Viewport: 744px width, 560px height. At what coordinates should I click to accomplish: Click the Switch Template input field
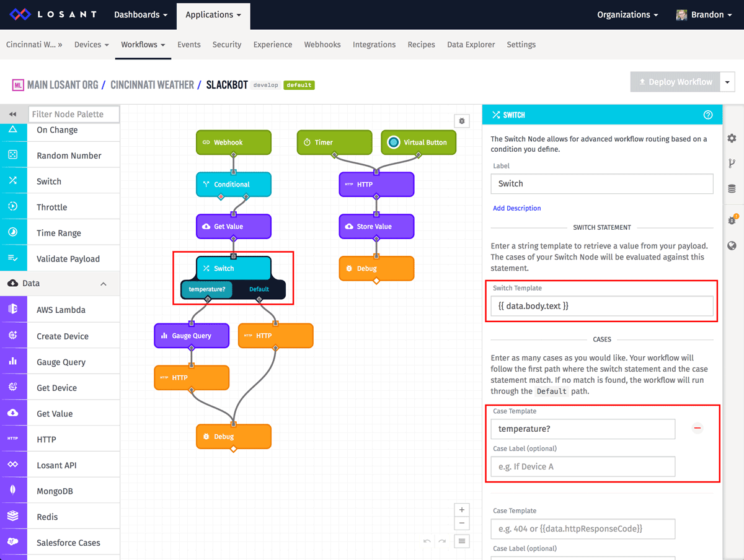click(602, 305)
